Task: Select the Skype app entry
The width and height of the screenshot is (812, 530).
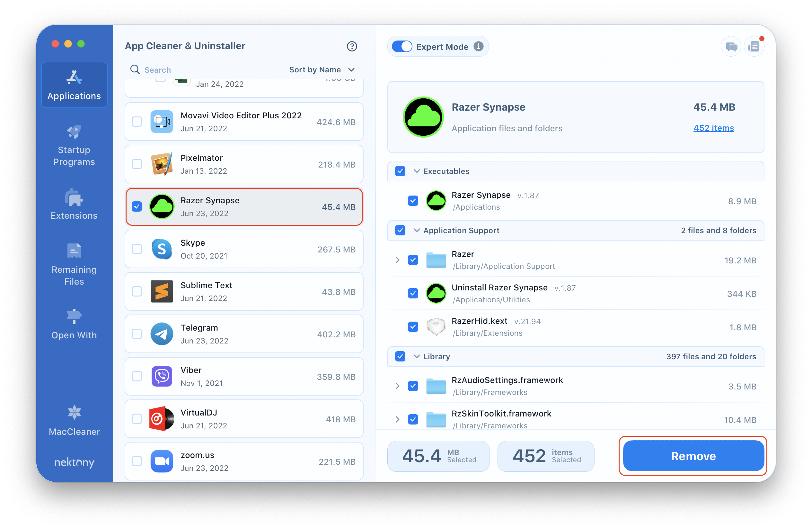Action: 244,249
